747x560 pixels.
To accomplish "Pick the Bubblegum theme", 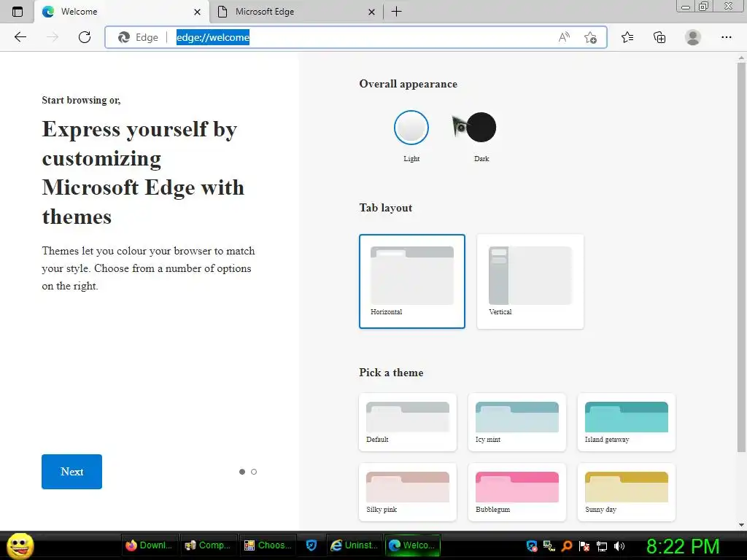I will (x=517, y=492).
